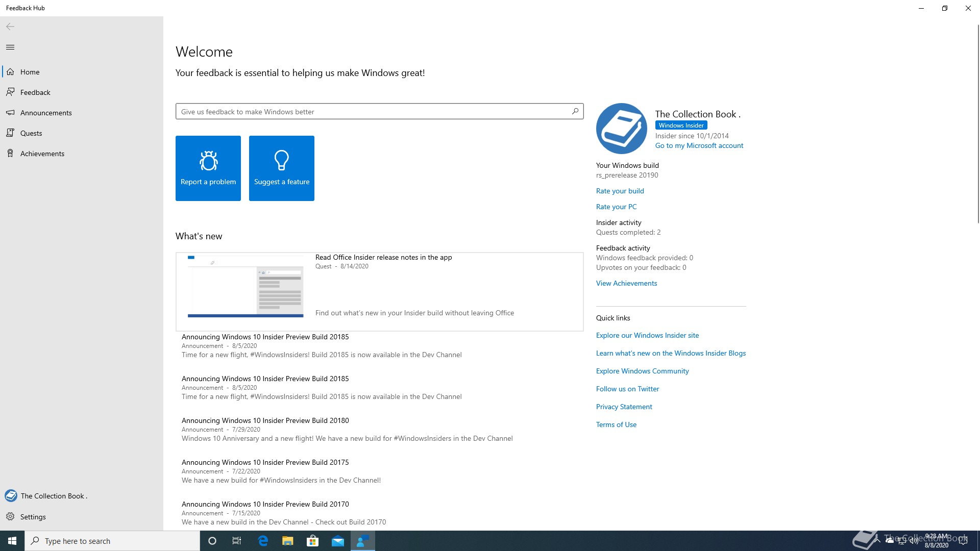Open the Build 20180 announcement

379,429
